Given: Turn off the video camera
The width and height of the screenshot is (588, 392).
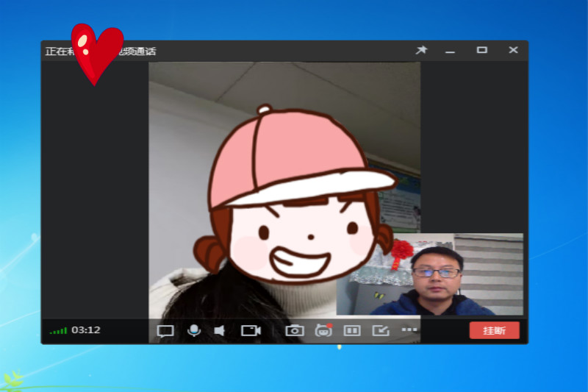Looking at the screenshot, I should [251, 331].
